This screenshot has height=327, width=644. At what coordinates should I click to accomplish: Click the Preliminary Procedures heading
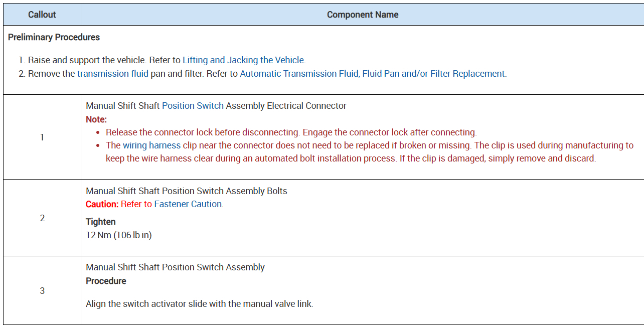pyautogui.click(x=54, y=37)
